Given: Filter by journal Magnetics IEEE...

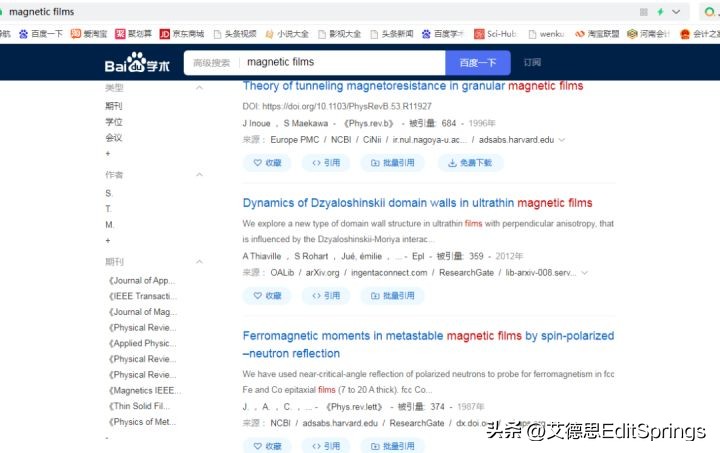Looking at the screenshot, I should pyautogui.click(x=145, y=390).
